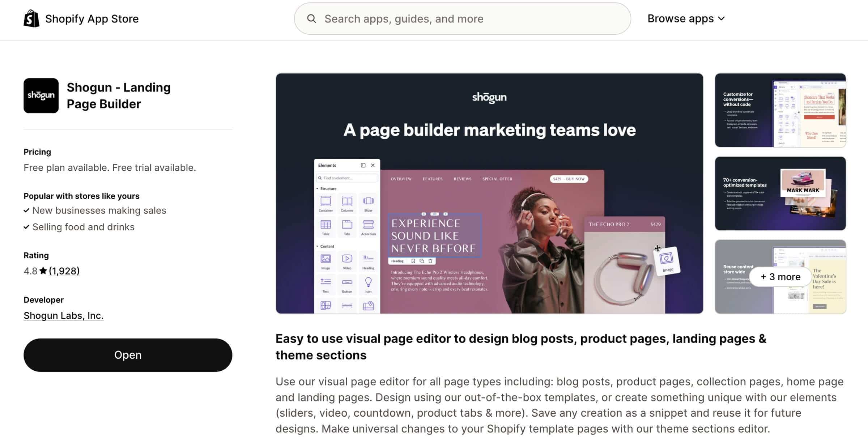This screenshot has width=868, height=447.
Task: Click the 'Popular with stores like yours' label
Action: coord(81,196)
